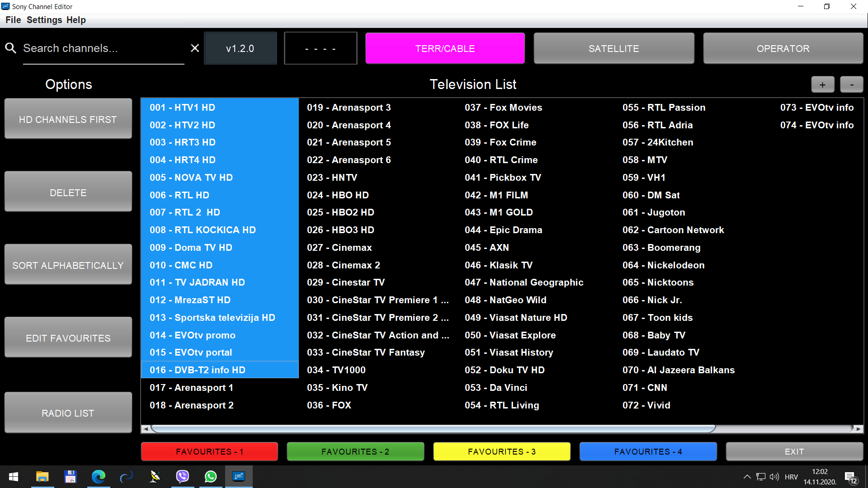
Task: Clear search with the X icon
Action: pyautogui.click(x=195, y=48)
